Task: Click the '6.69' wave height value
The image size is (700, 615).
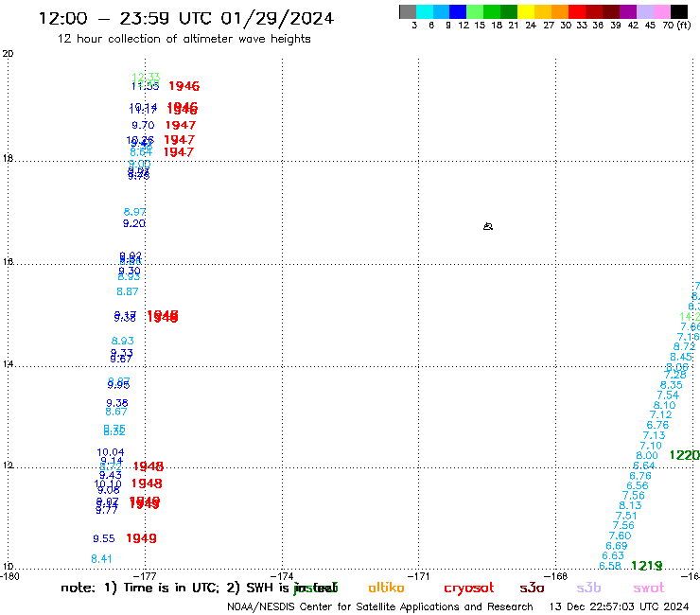Action: click(x=617, y=546)
